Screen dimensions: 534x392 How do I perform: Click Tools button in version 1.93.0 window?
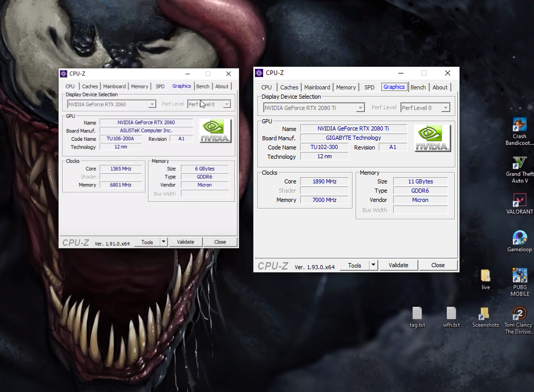coord(355,265)
